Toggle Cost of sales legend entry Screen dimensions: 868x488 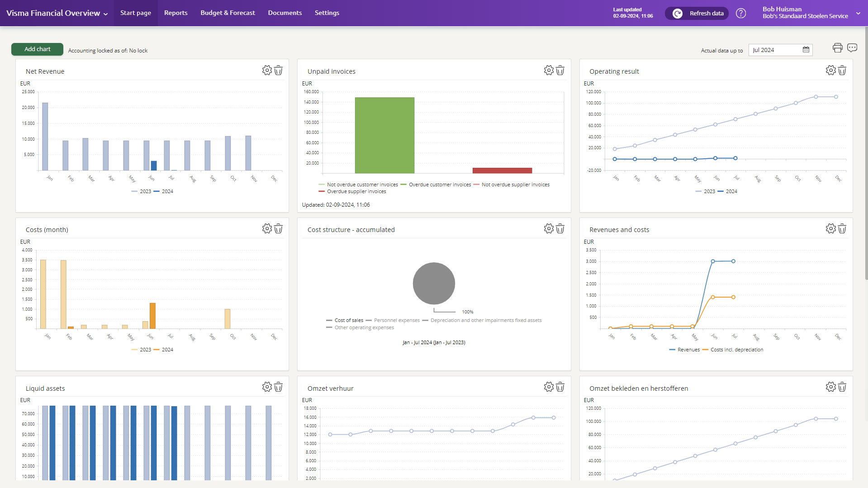tap(345, 320)
